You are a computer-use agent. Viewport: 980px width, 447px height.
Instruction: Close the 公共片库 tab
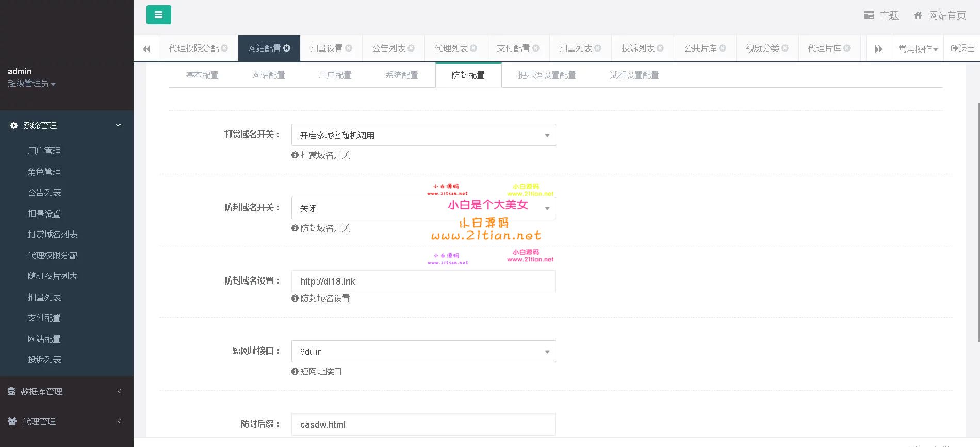pyautogui.click(x=723, y=48)
